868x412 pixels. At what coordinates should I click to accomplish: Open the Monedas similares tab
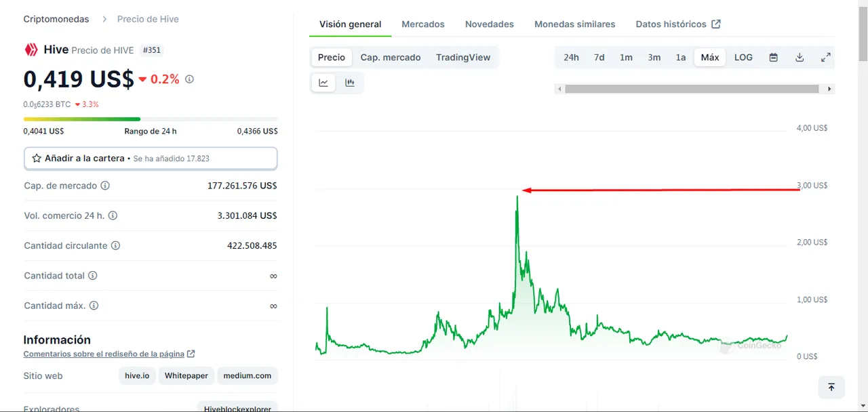click(x=575, y=24)
